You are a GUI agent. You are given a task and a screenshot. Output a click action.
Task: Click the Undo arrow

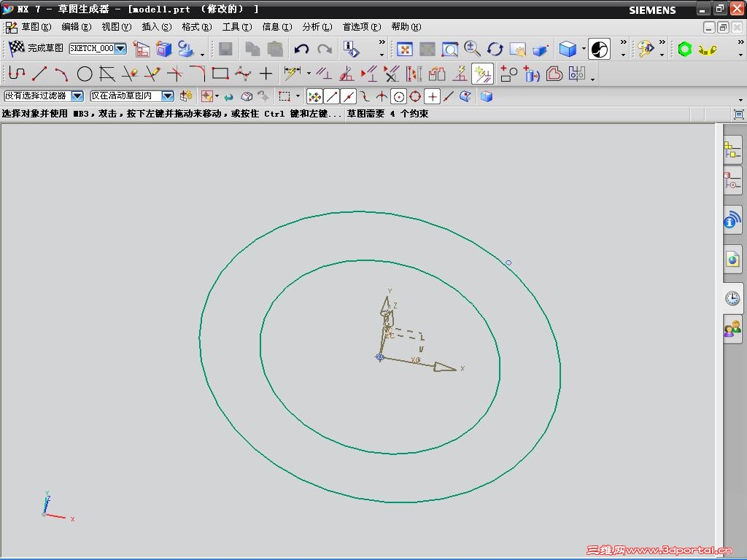pyautogui.click(x=301, y=49)
